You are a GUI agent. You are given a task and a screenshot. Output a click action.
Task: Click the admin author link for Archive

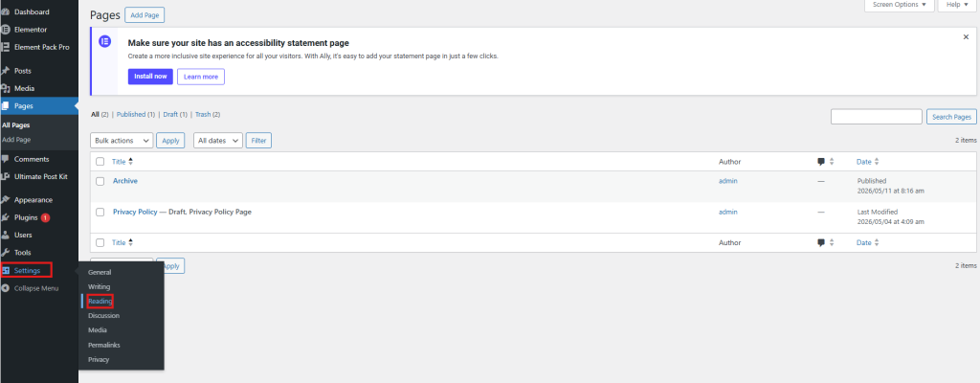pyautogui.click(x=728, y=181)
